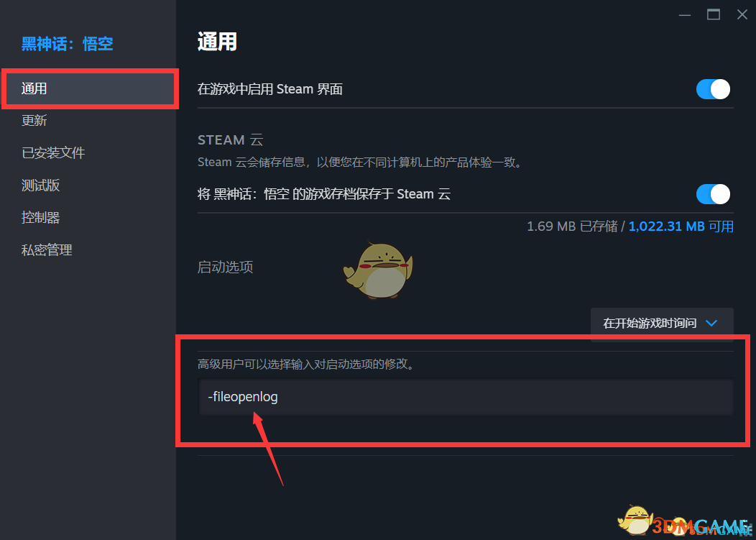
Task: Click the yellow chick mascot image
Action: pos(379,270)
